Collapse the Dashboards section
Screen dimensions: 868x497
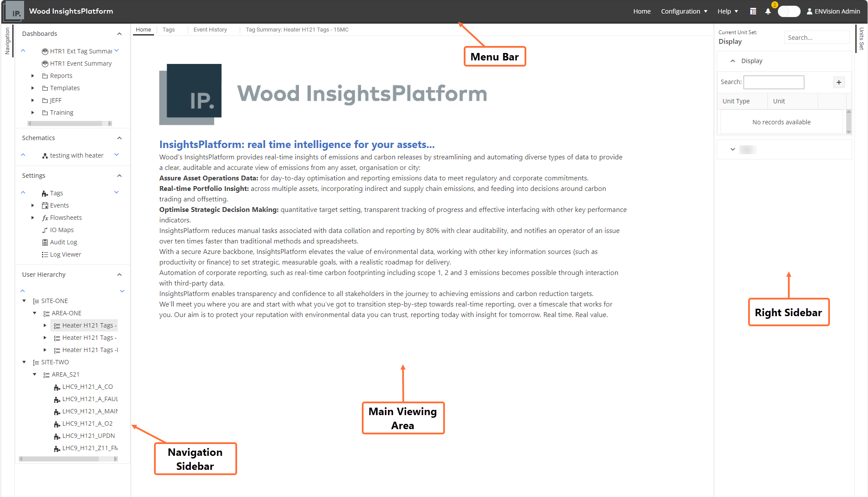119,34
